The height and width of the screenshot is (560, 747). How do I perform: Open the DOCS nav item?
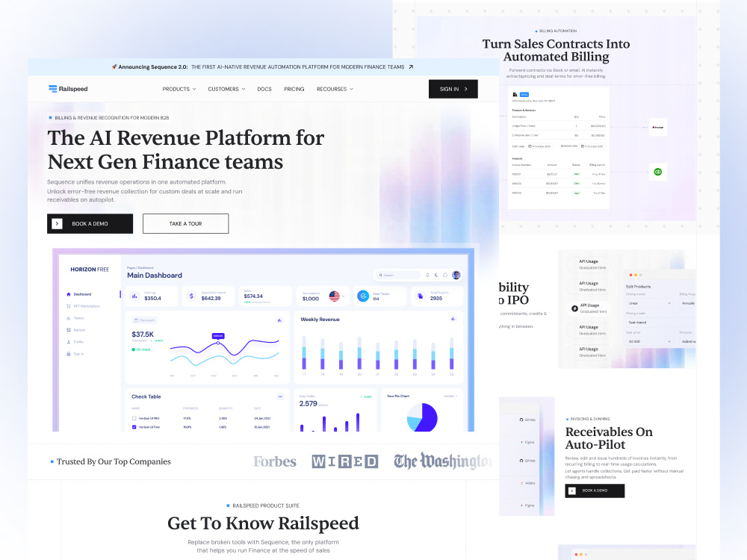pyautogui.click(x=264, y=89)
